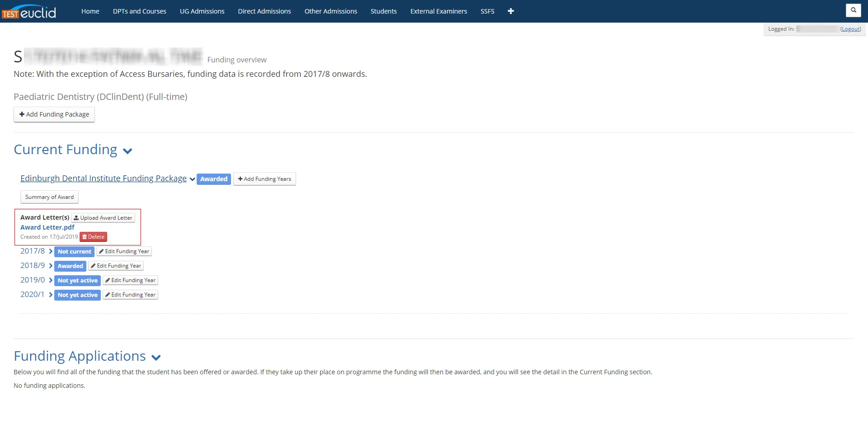Image resolution: width=868 pixels, height=438 pixels.
Task: Expand the 2020/1 funding year row
Action: 51,295
